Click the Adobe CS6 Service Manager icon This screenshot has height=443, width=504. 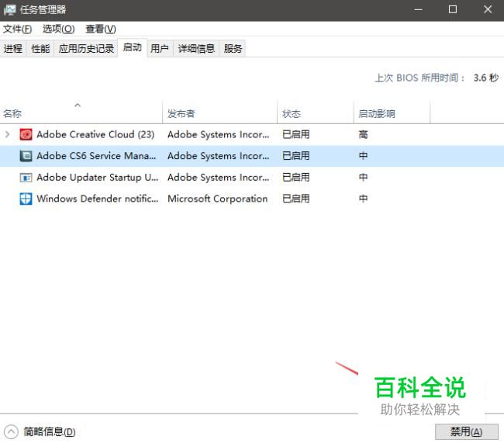click(26, 156)
